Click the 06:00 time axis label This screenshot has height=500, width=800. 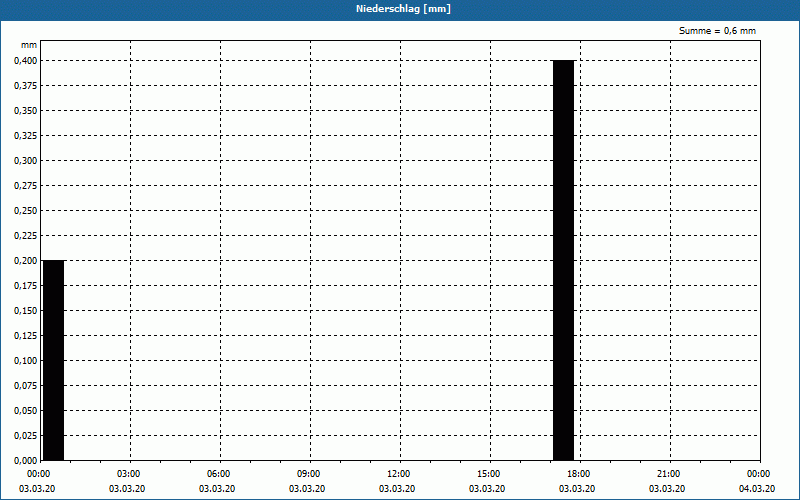(220, 474)
